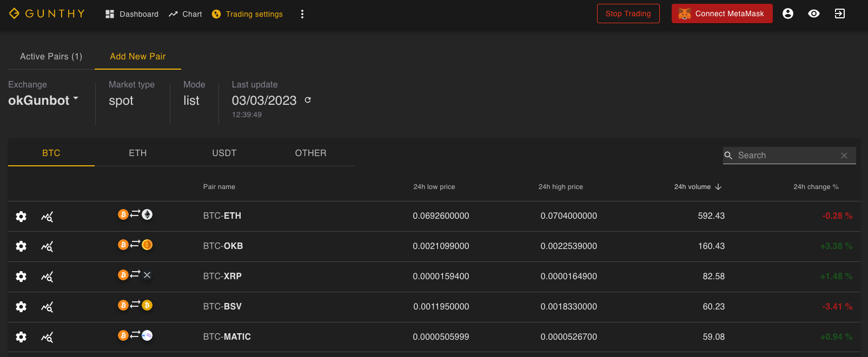Sort by 24h change % header
The height and width of the screenshot is (357, 868).
pyautogui.click(x=816, y=187)
